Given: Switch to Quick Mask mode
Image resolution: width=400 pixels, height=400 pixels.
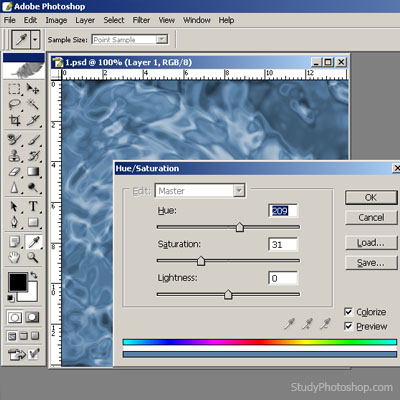Looking at the screenshot, I should click(x=32, y=317).
